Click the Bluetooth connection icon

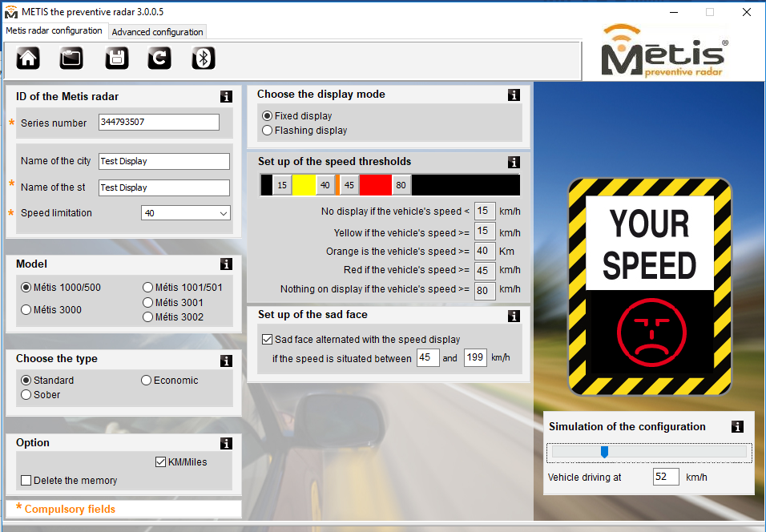[x=204, y=58]
